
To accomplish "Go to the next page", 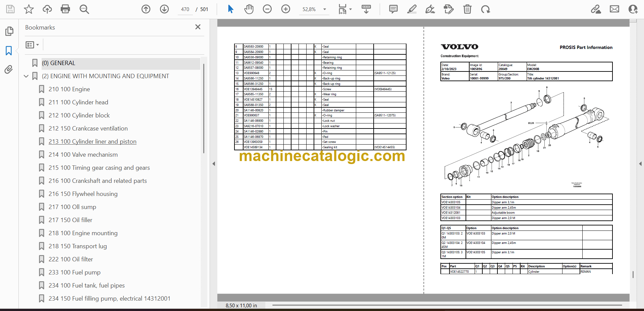I will 164,9.
